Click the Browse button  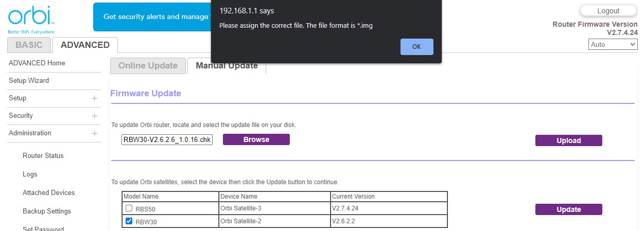[x=256, y=139]
